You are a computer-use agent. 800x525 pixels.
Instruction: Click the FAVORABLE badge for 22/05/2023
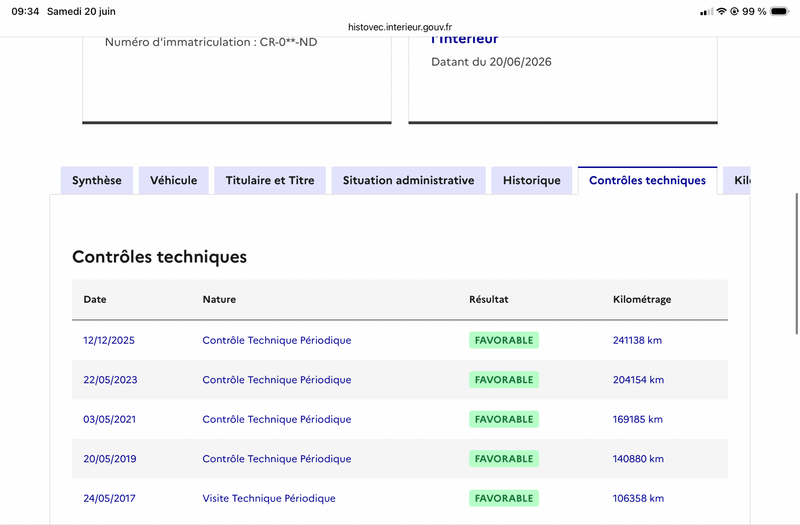[504, 380]
